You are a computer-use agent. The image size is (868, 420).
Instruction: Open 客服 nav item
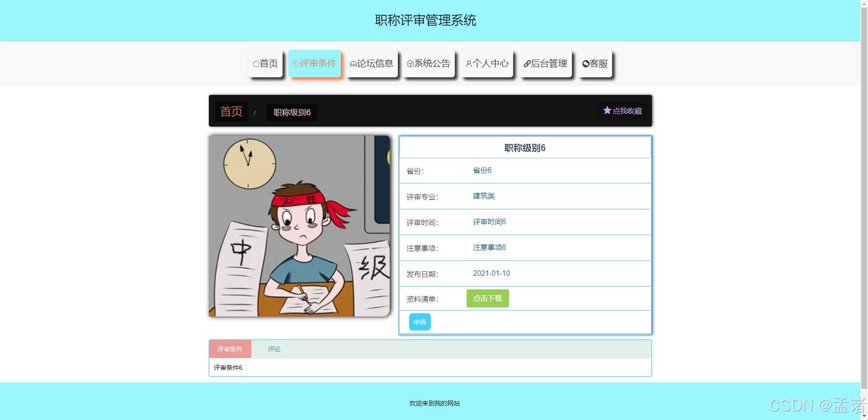coord(595,63)
